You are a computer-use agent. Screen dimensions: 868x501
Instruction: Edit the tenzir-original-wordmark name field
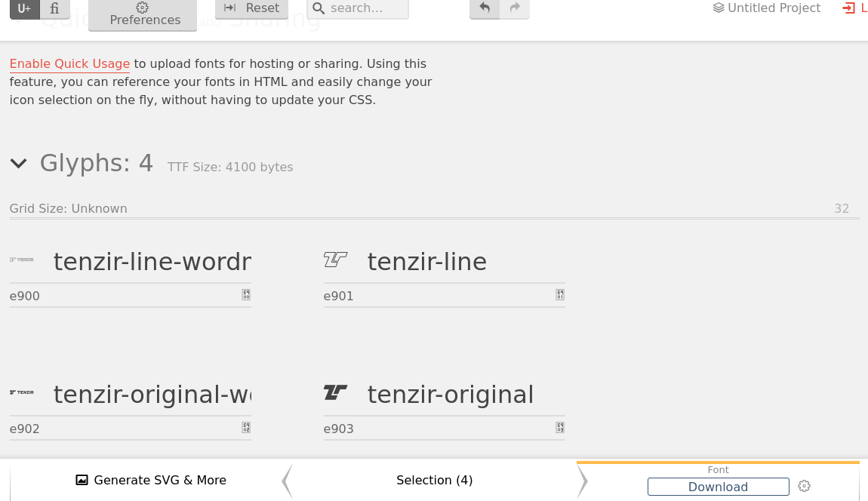tap(152, 394)
